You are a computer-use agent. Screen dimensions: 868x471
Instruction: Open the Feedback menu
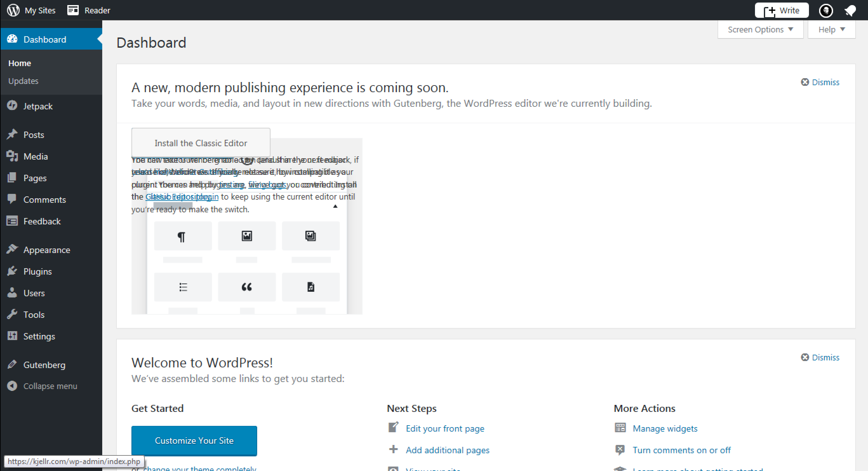[x=42, y=221]
